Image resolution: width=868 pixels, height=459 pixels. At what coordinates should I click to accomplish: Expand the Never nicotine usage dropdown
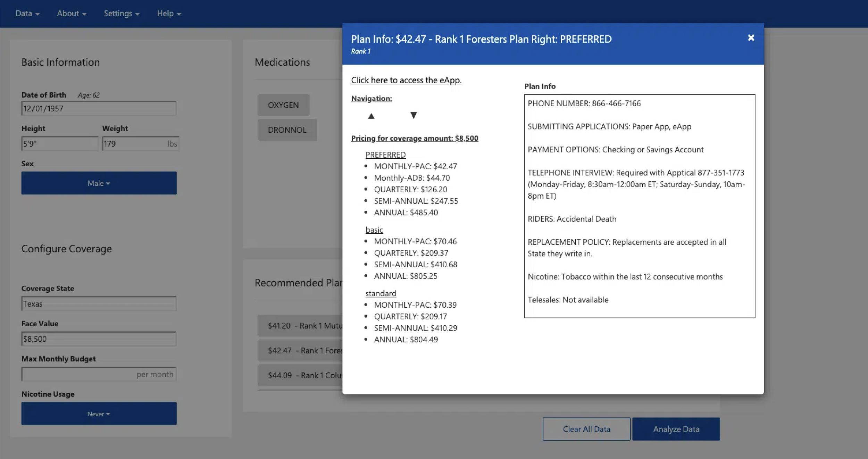(x=99, y=414)
